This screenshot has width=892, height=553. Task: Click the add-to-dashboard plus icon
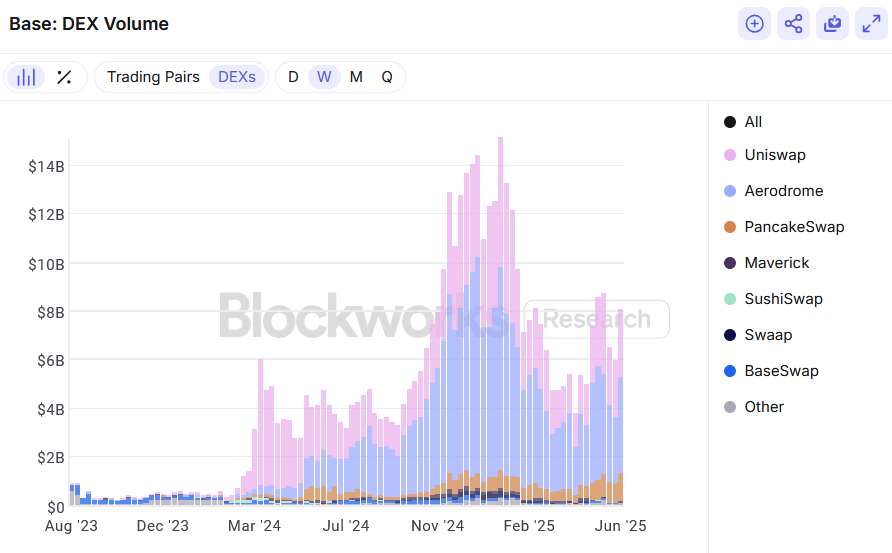pos(754,24)
